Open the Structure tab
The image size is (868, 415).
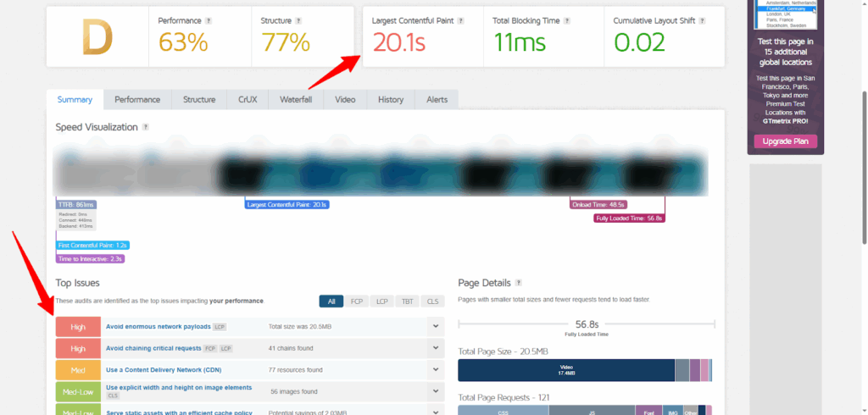(x=199, y=100)
